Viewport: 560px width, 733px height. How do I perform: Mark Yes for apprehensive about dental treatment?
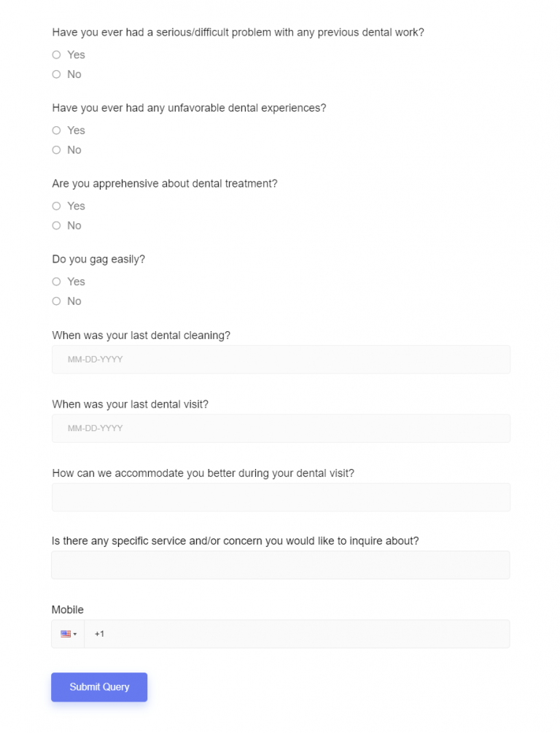tap(56, 206)
